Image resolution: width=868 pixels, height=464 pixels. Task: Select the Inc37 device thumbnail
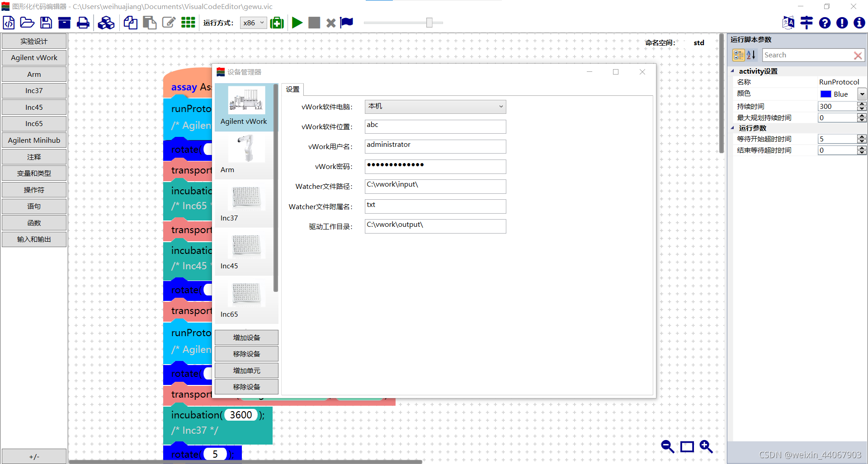coord(244,203)
